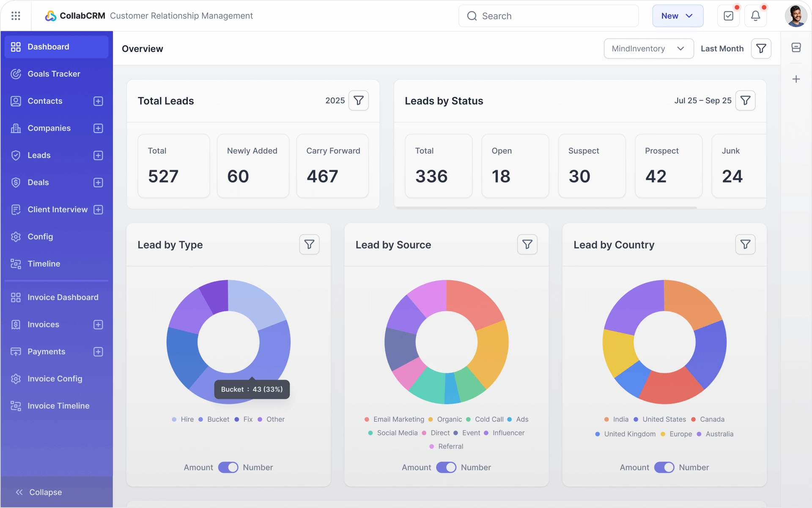Open the filter for Lead by Source chart
The image size is (812, 508).
pyautogui.click(x=527, y=244)
